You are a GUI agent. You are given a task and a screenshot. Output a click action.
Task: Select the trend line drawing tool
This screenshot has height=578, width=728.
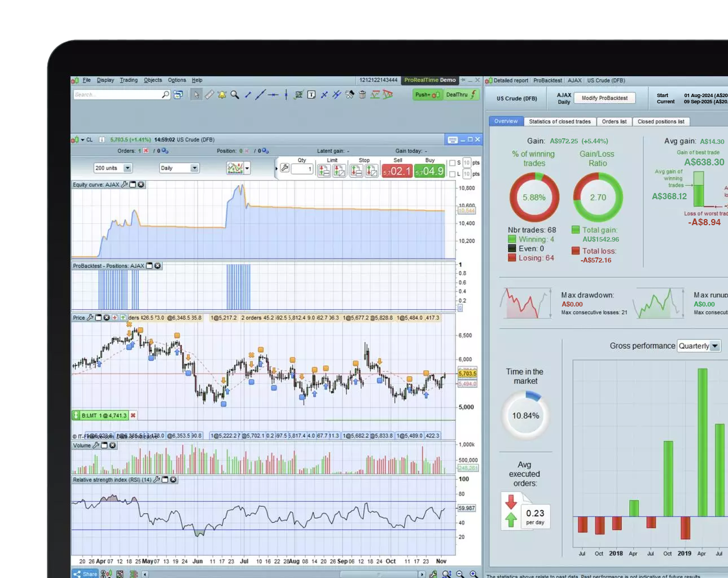(262, 94)
